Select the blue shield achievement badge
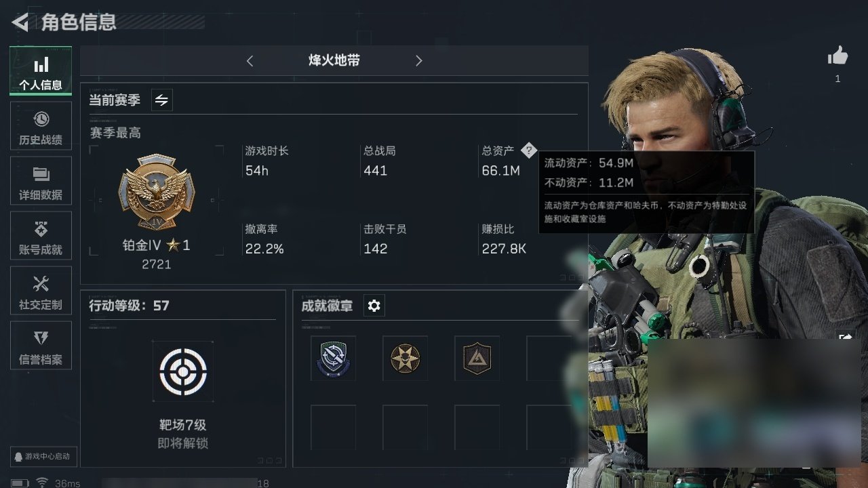The width and height of the screenshot is (868, 488). coord(333,358)
